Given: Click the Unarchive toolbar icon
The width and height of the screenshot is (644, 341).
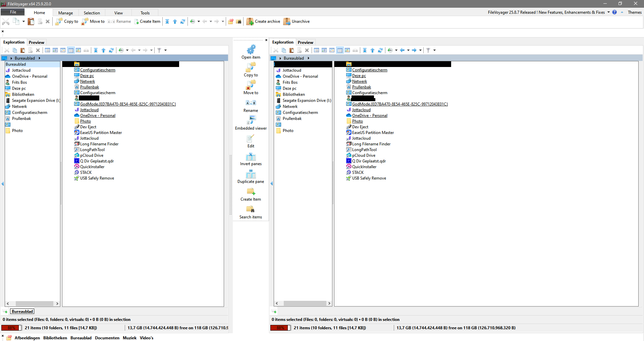Looking at the screenshot, I should pyautogui.click(x=287, y=21).
